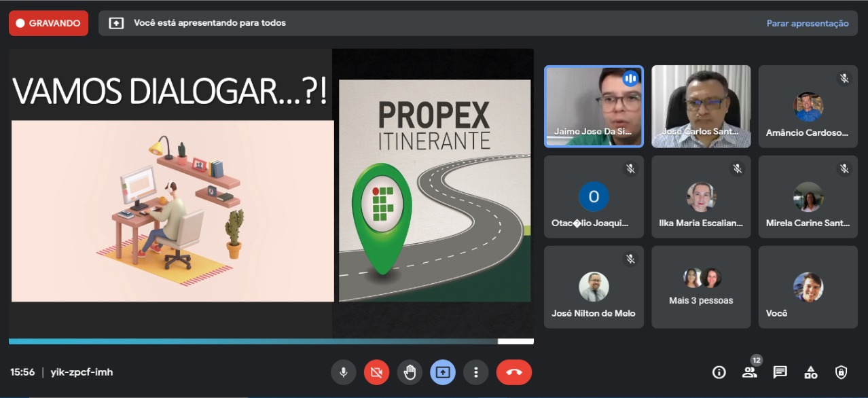Open meeting details info icon

pos(719,372)
